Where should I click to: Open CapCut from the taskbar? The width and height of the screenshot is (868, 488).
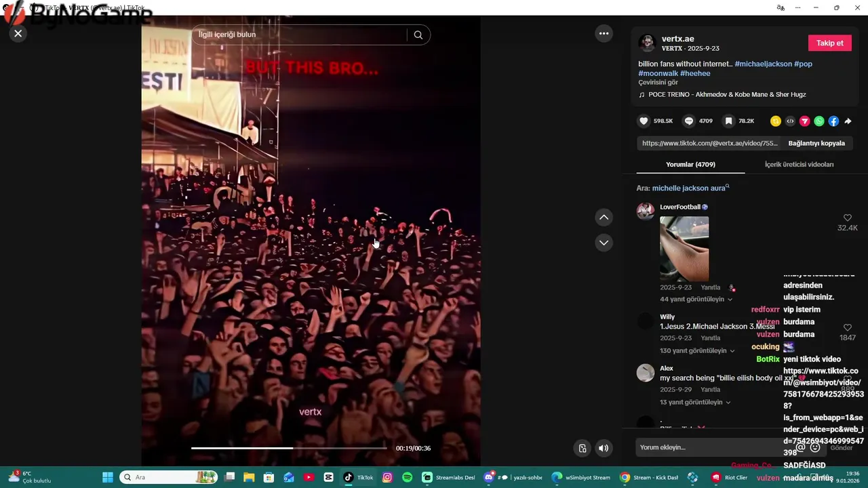coord(329,477)
